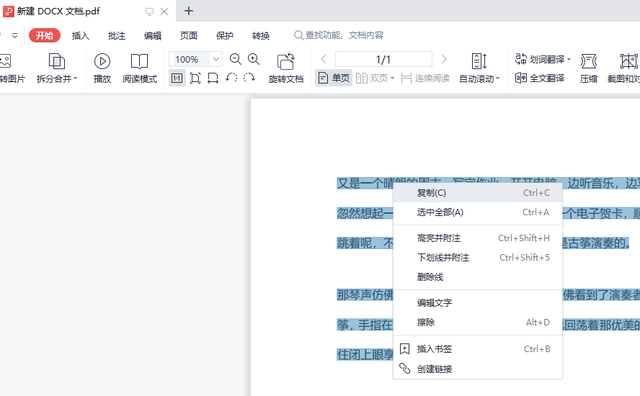
Task: Open the 拆分合并 dropdown
Action: click(57, 68)
